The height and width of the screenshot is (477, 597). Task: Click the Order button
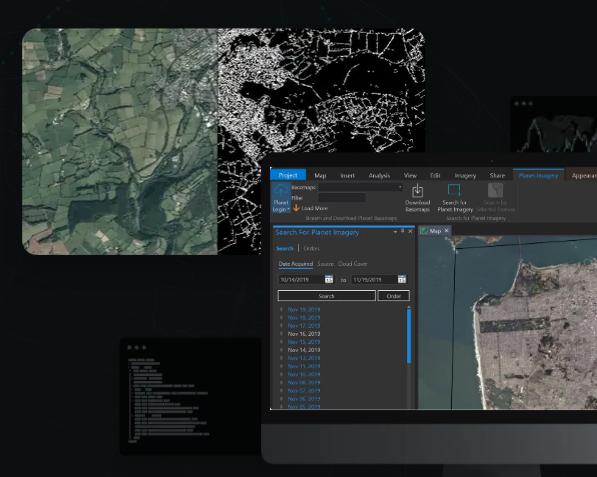(x=393, y=296)
